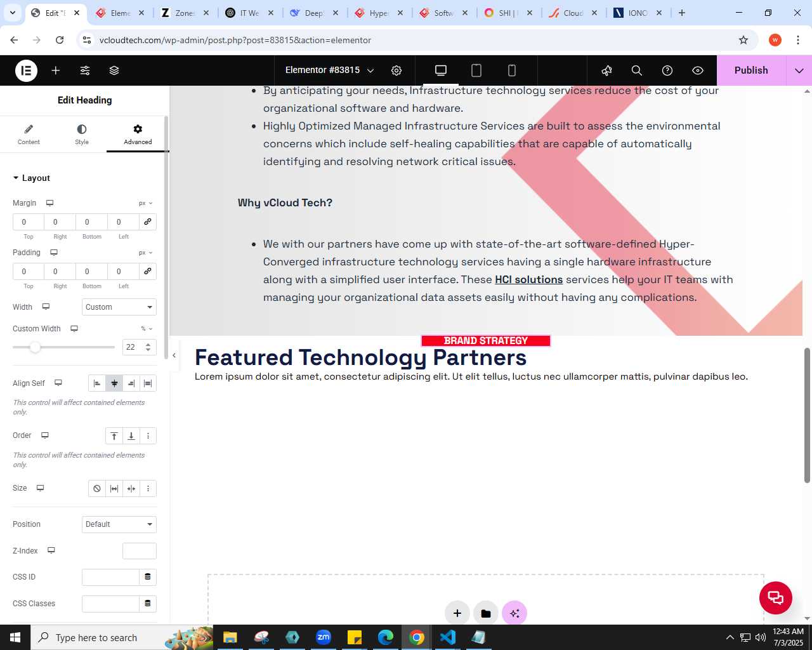
Task: Open the Position Default dropdown
Action: [x=119, y=524]
